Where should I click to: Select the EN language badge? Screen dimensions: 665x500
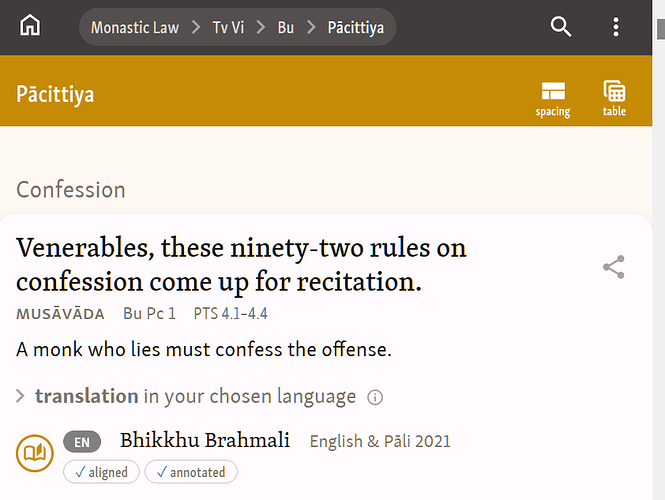(82, 442)
